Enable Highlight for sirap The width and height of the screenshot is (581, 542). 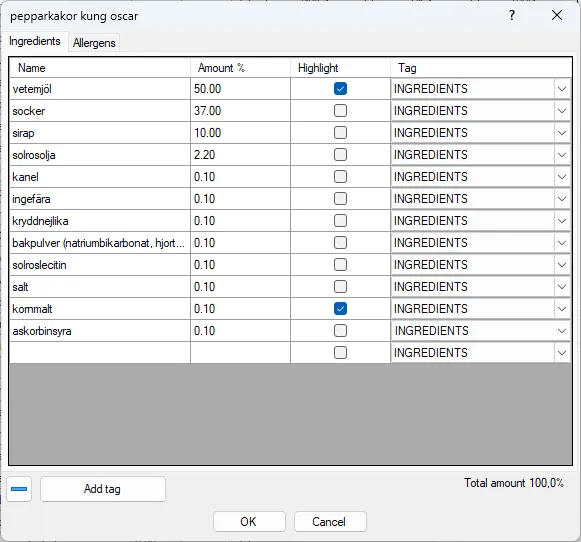pyautogui.click(x=340, y=133)
